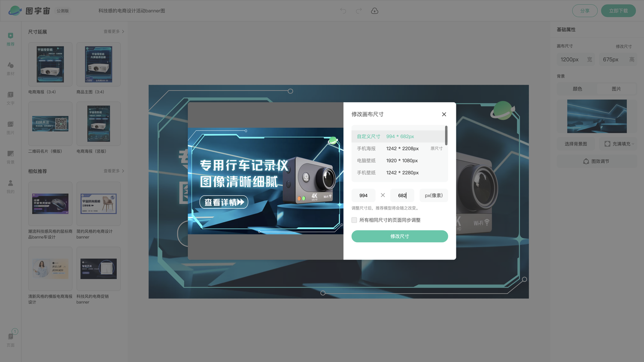Click the green 修改尺寸 button
Viewport: 644px width, 362px height.
tap(400, 236)
